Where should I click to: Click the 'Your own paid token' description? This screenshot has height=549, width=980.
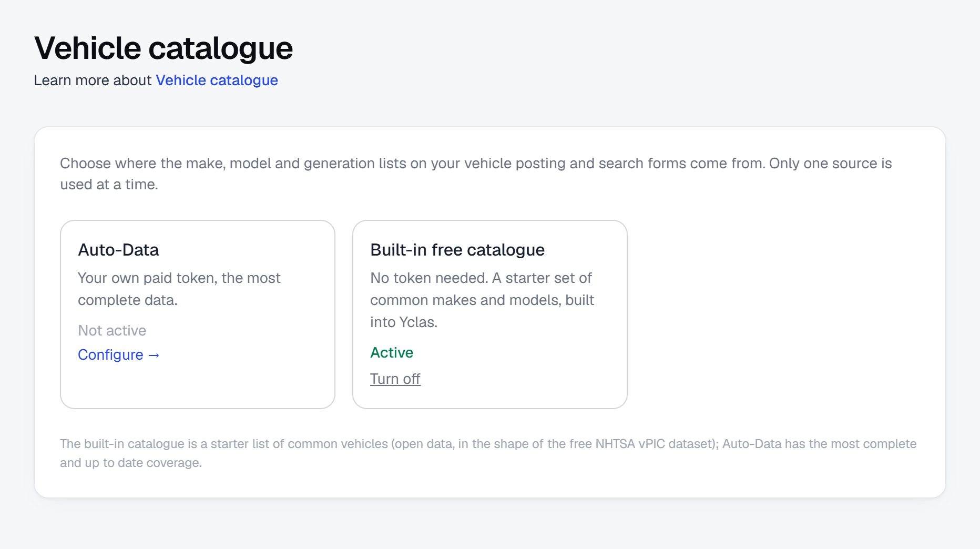[x=179, y=289]
